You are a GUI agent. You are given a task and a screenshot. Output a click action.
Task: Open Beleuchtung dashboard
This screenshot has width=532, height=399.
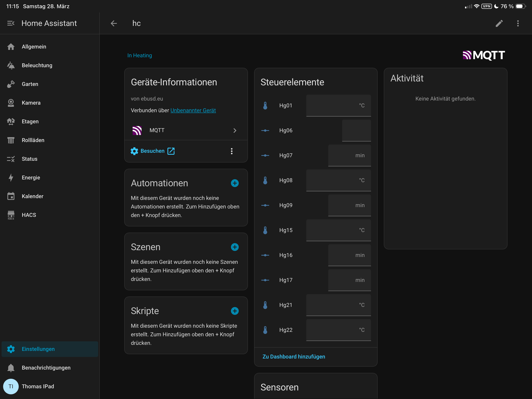50,65
